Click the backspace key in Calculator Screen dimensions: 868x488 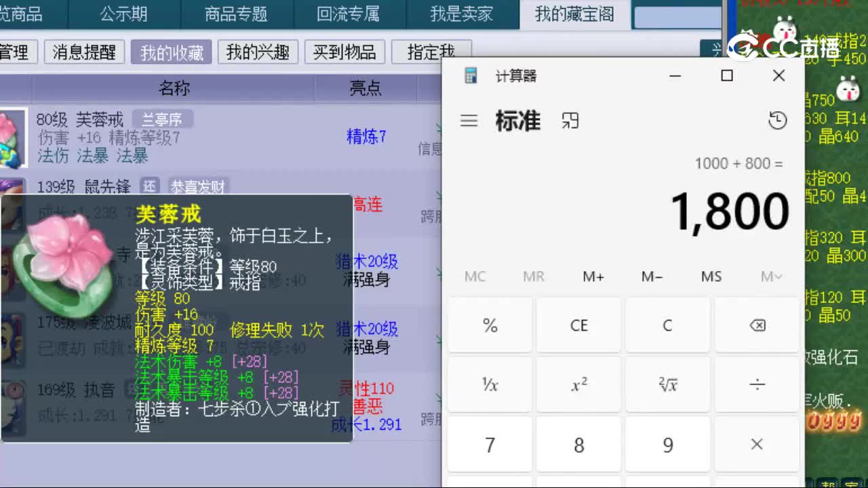pyautogui.click(x=757, y=325)
